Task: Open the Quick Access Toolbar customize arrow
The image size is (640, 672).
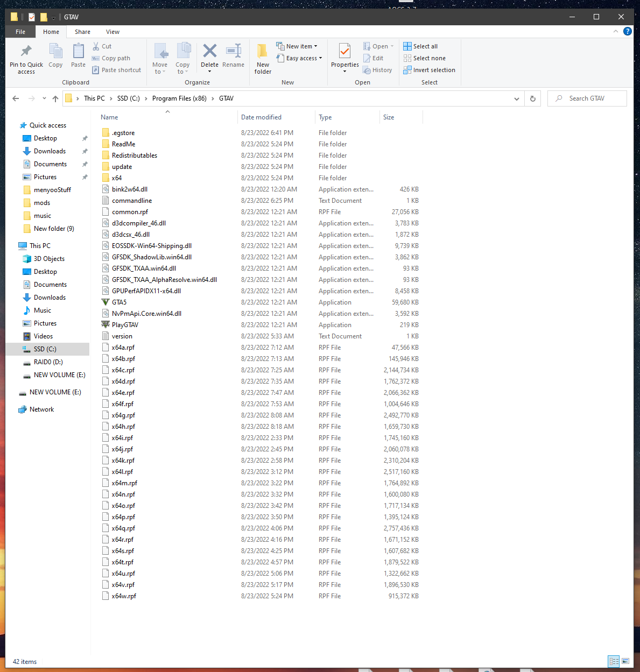Action: pos(53,18)
